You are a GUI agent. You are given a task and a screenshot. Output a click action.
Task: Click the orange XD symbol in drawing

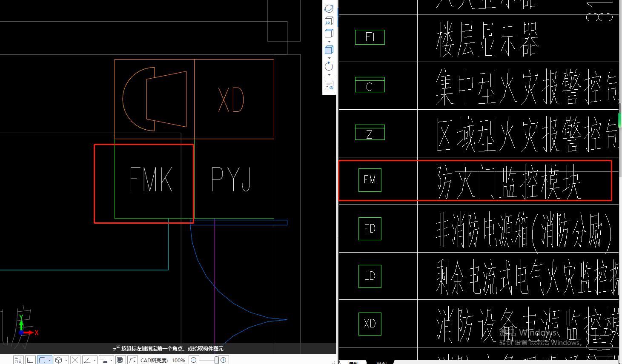tap(231, 100)
